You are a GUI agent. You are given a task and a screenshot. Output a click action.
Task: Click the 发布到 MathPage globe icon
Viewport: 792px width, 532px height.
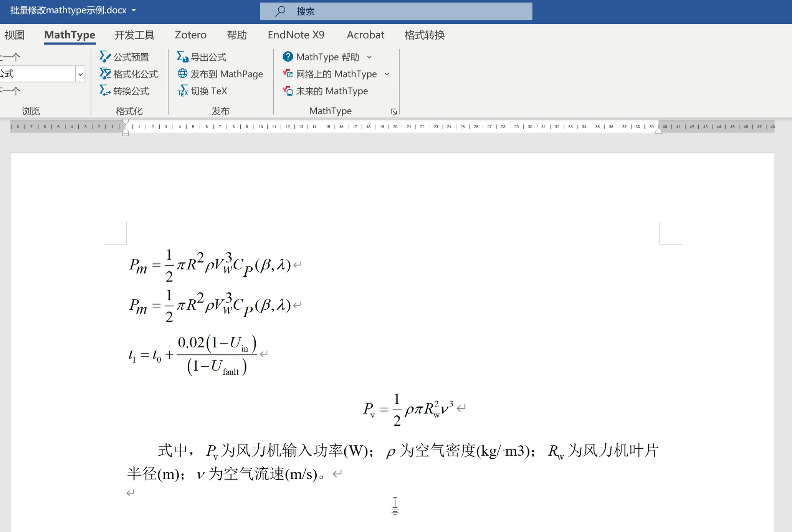182,73
